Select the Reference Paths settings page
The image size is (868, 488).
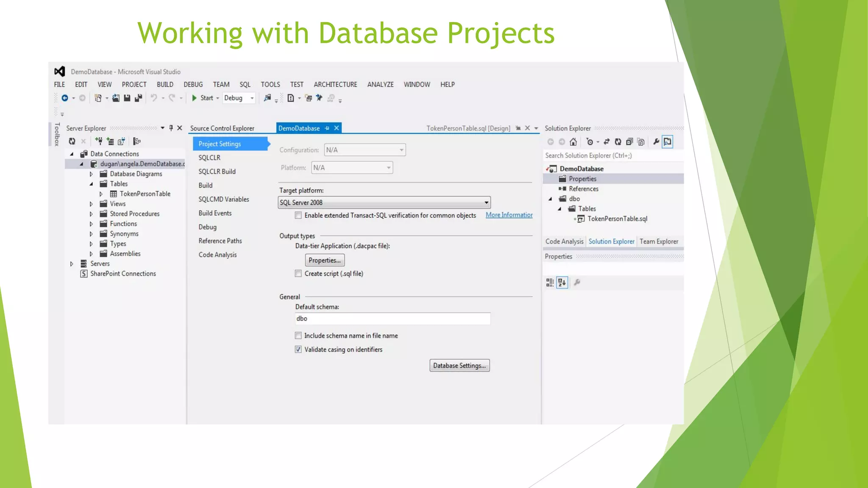(220, 241)
